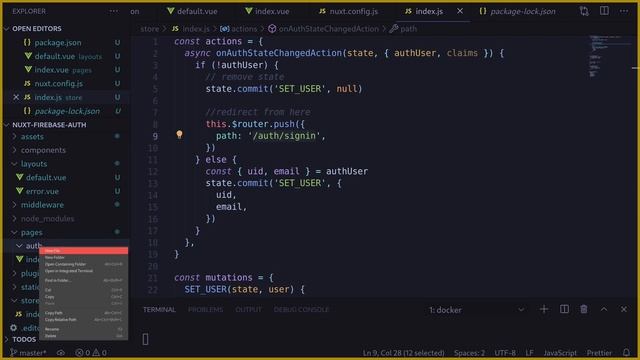Select the TERMINAL panel tab
Image resolution: width=640 pixels, height=360 pixels.
(159, 310)
